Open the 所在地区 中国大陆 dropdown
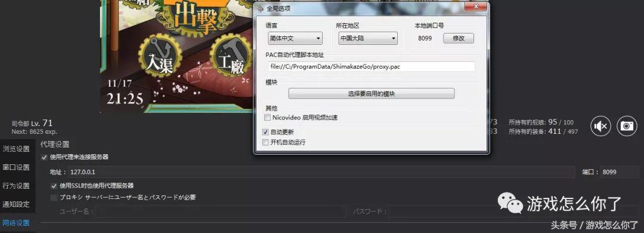The image size is (644, 233). [368, 38]
